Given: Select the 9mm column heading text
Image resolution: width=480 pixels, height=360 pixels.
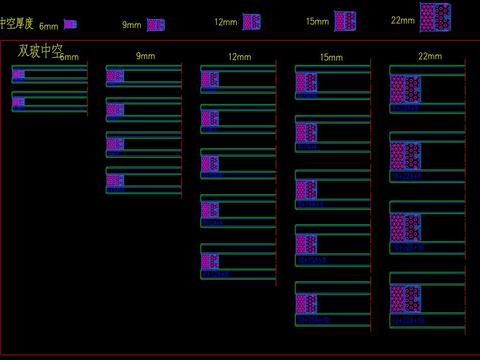Looking at the screenshot, I should [146, 56].
